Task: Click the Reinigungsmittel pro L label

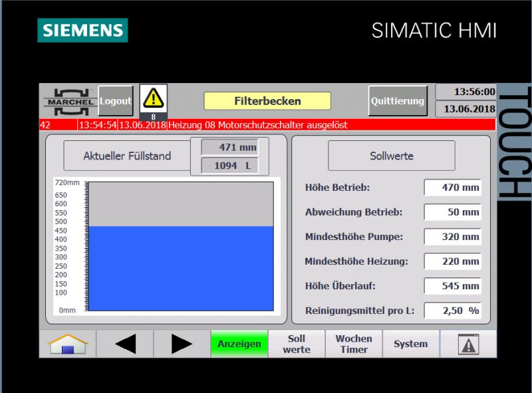Action: (360, 311)
